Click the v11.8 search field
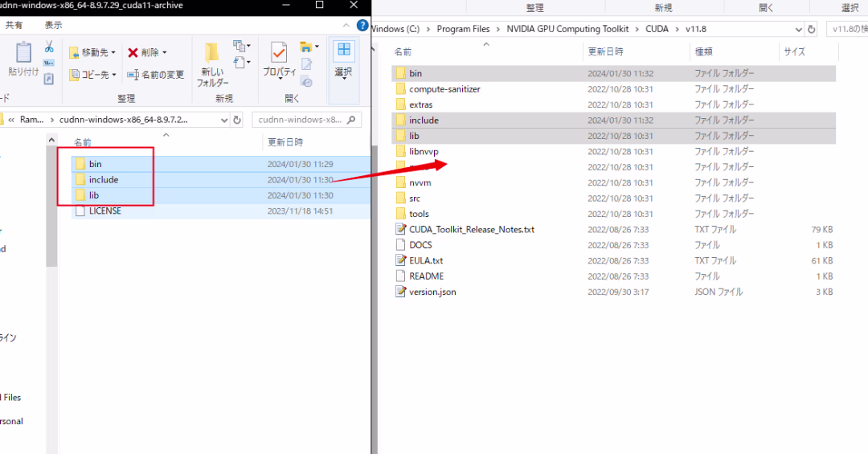868x454 pixels. pos(848,30)
